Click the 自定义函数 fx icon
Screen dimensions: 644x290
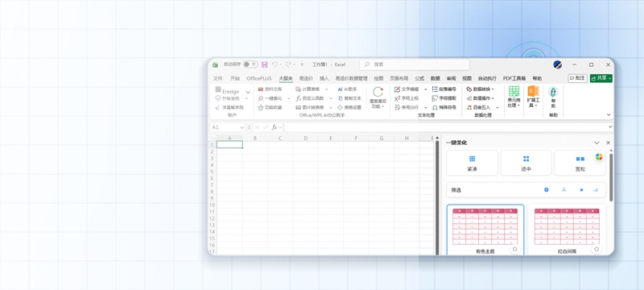(298, 98)
